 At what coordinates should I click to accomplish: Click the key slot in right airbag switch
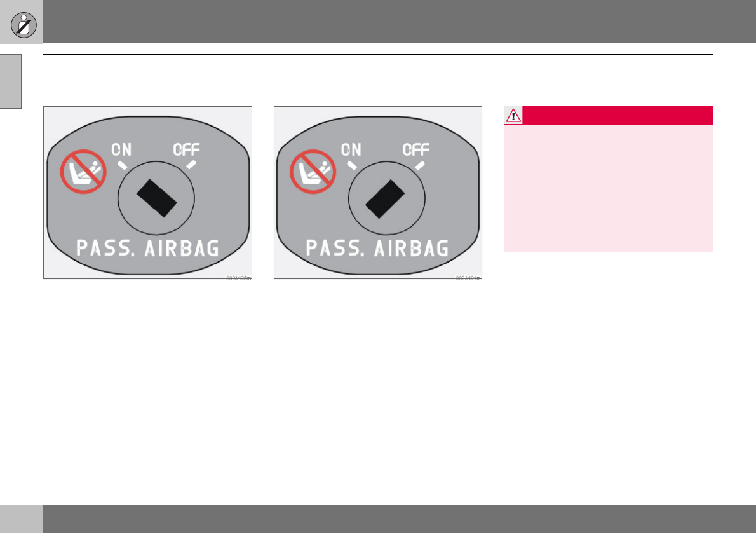(x=385, y=199)
